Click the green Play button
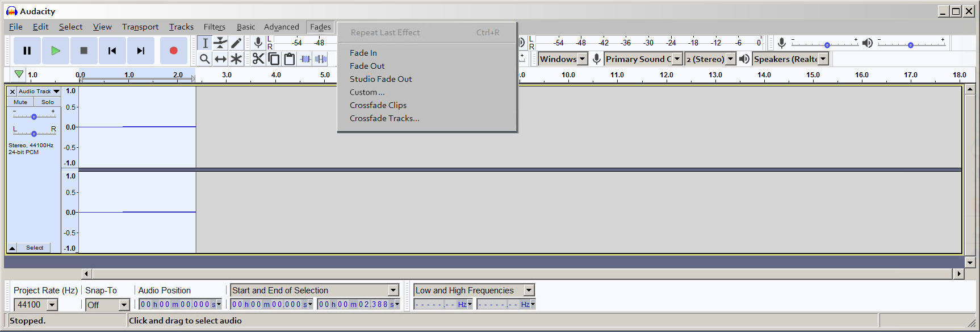The width and height of the screenshot is (980, 332). [x=55, y=51]
